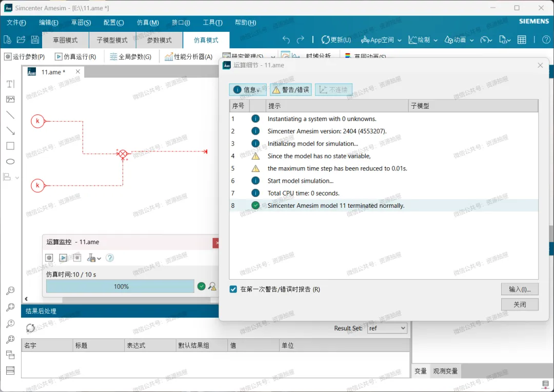Click the 子模型 column header
This screenshot has width=554, height=392.
[473, 106]
